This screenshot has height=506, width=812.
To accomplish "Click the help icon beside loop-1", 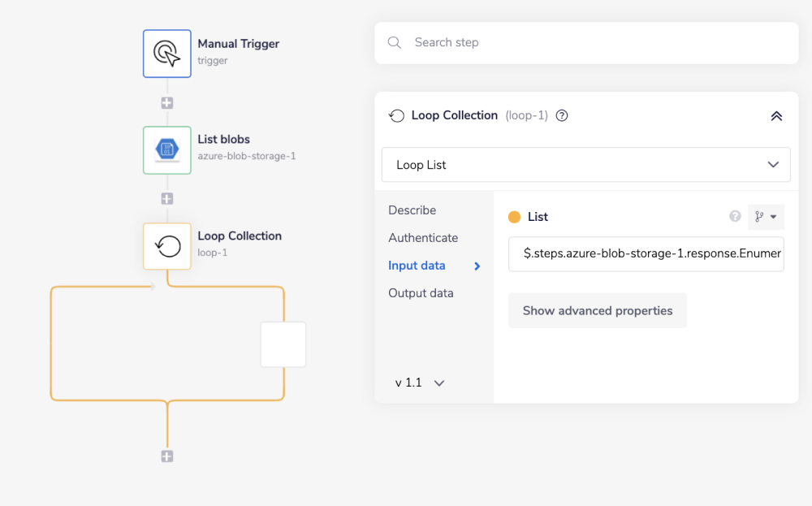I will click(561, 115).
